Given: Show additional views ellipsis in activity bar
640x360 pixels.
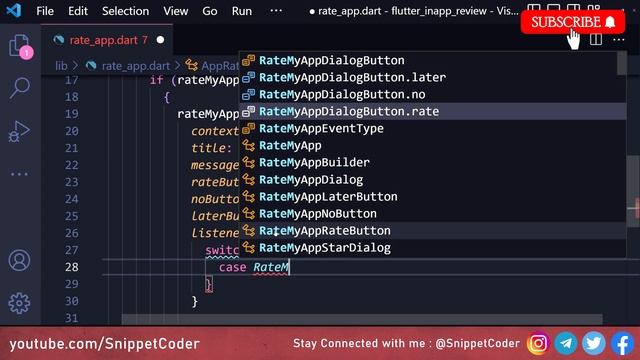Looking at the screenshot, I should [x=19, y=174].
